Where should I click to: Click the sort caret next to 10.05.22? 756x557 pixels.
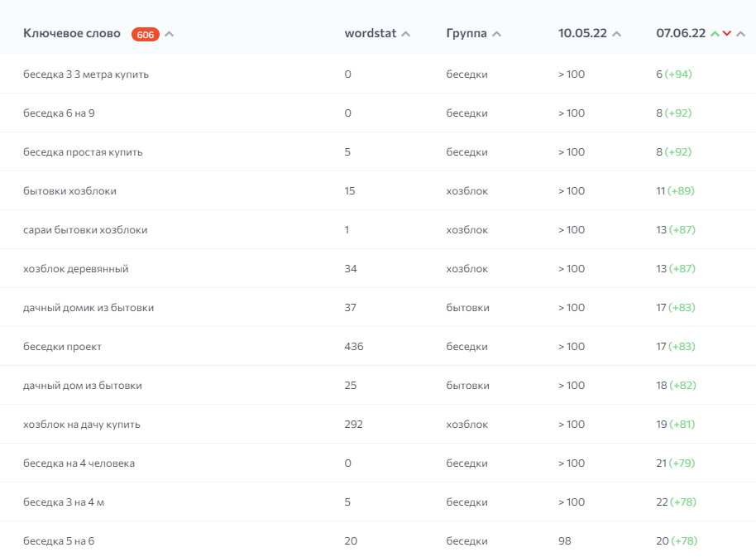[617, 34]
